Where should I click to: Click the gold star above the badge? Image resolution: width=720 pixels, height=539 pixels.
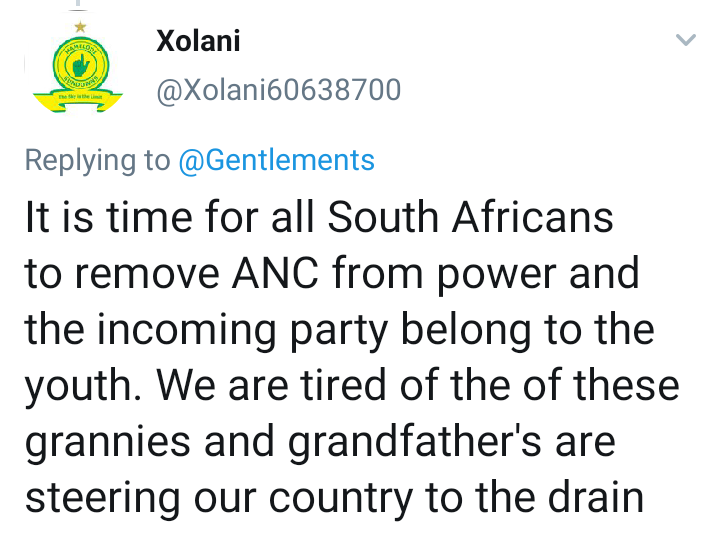(80, 27)
